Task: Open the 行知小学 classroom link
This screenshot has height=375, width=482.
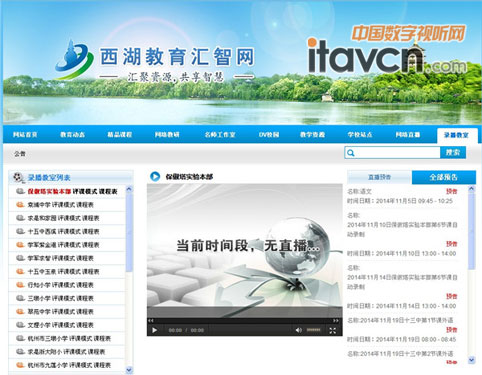Action: tap(39, 285)
